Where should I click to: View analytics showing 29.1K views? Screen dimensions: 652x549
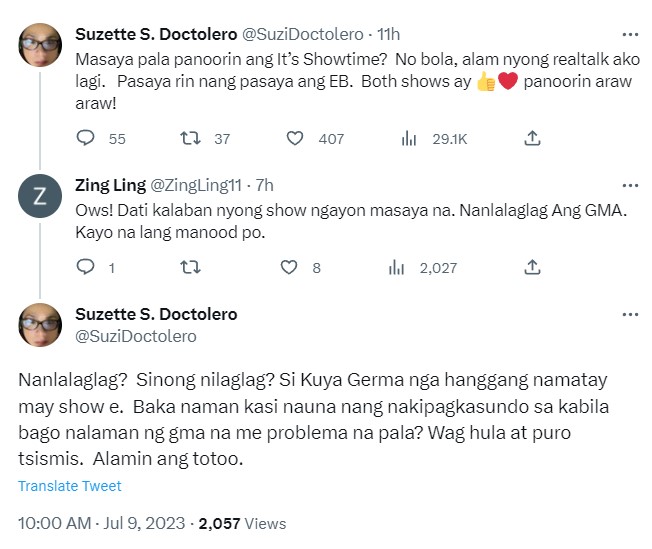click(409, 139)
